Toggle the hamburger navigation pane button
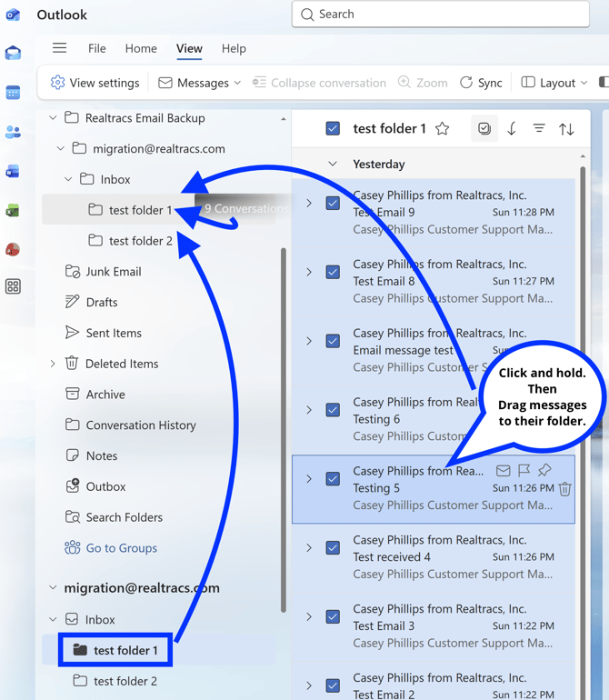Viewport: 609px width, 700px height. tap(59, 48)
